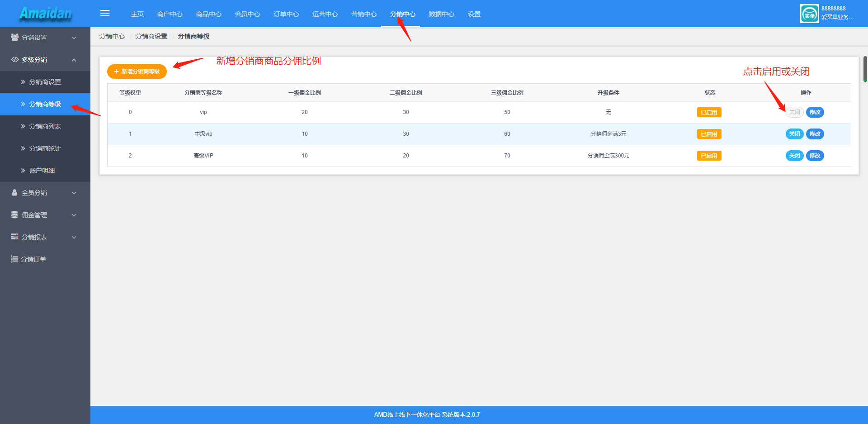Open 分销商统计 sidebar item
The width and height of the screenshot is (868, 424).
[45, 148]
